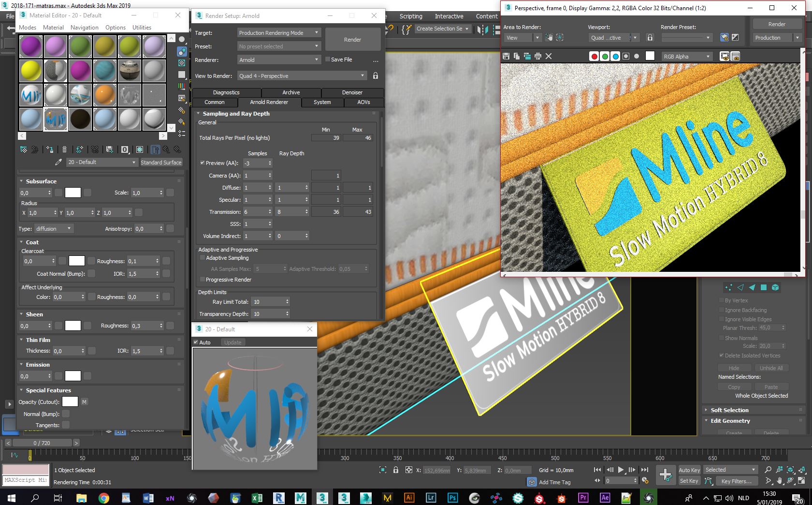Enable the red channel in render window
The width and height of the screenshot is (812, 505).
click(x=594, y=56)
